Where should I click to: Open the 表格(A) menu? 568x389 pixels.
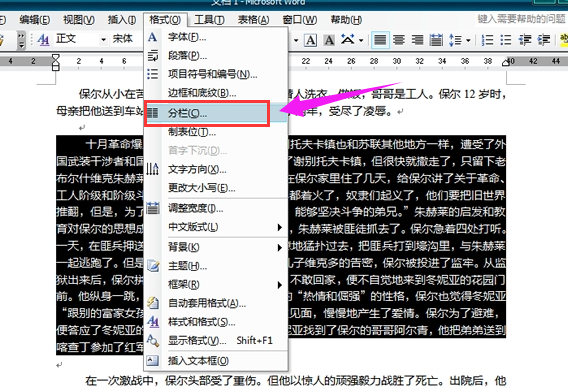pos(254,20)
